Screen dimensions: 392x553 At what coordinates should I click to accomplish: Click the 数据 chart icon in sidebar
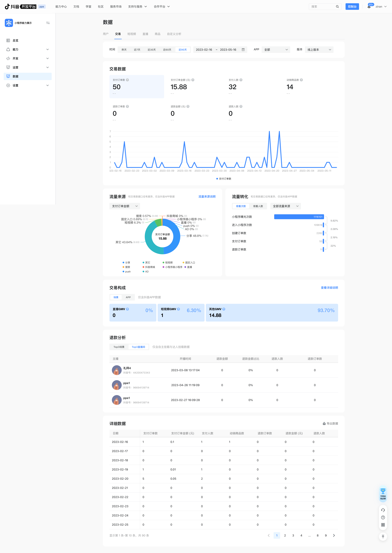8,76
